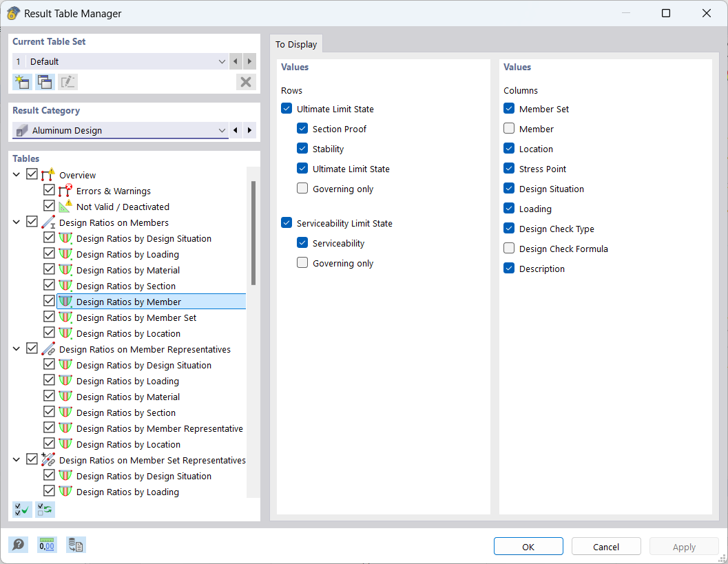The image size is (728, 564).
Task: Uncheck the Section Proof row option
Action: tap(302, 129)
